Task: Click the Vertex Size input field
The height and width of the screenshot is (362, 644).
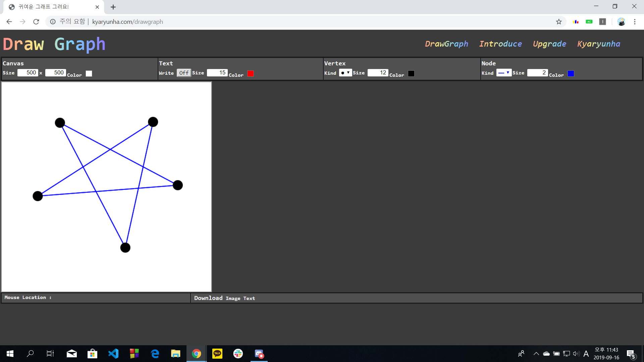Action: pos(378,73)
